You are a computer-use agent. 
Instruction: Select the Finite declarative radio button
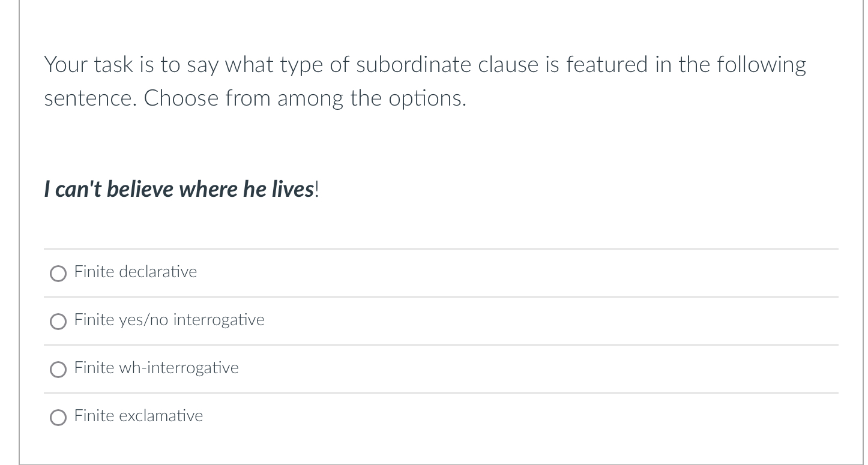[58, 274]
